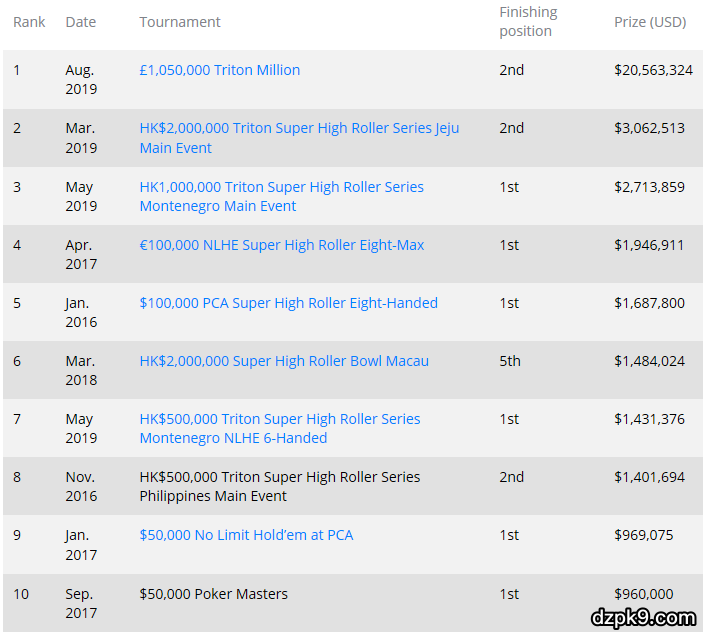Click the Finishing position column header
Image resolution: width=705 pixels, height=639 pixels.
pyautogui.click(x=528, y=21)
